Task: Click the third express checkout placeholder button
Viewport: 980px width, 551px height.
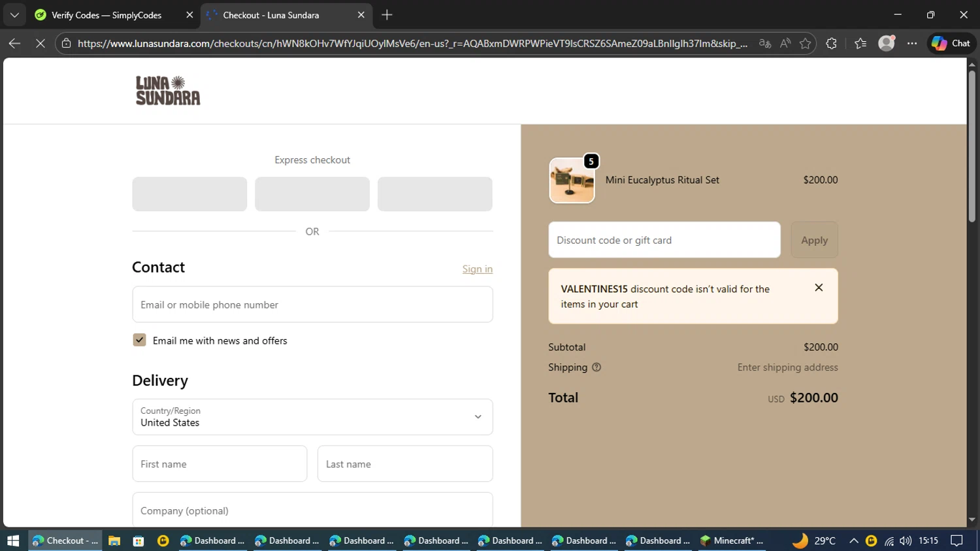Action: [x=435, y=194]
